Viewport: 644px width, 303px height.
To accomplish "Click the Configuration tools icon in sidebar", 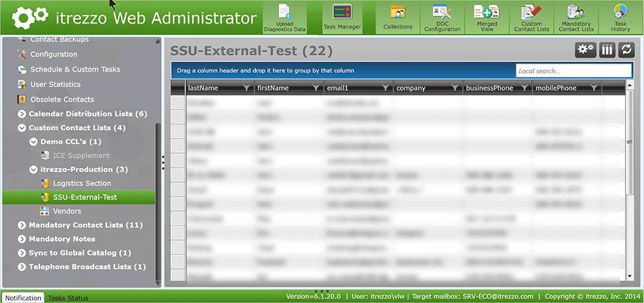I will 22,54.
